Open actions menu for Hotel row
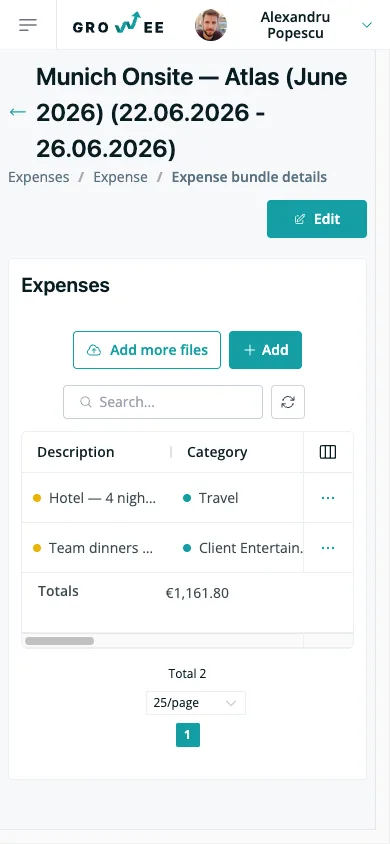 click(x=328, y=498)
